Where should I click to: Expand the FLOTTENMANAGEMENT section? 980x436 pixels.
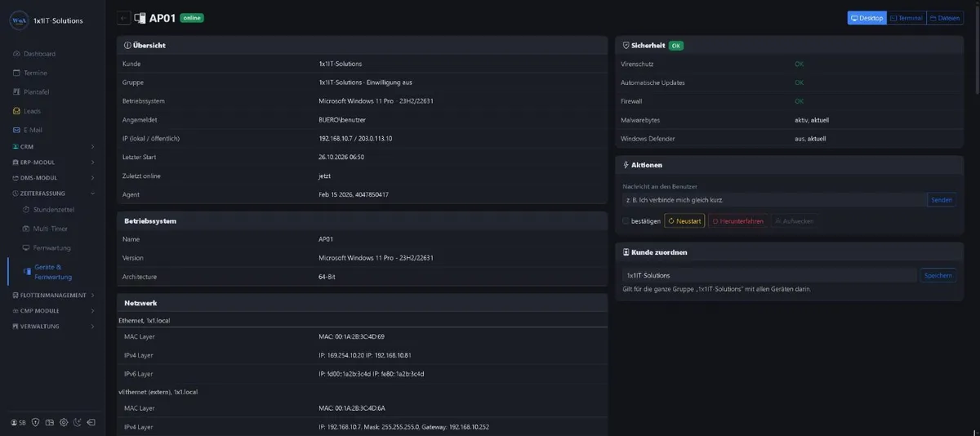[x=53, y=295]
